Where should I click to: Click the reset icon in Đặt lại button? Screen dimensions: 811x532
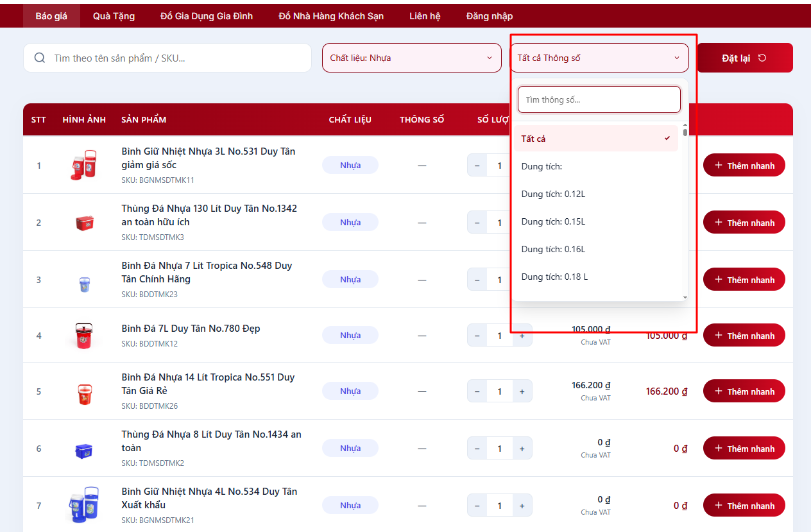tap(762, 58)
